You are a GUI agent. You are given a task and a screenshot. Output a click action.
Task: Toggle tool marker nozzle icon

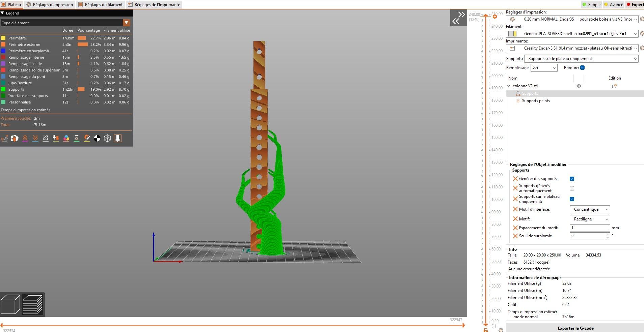click(117, 138)
